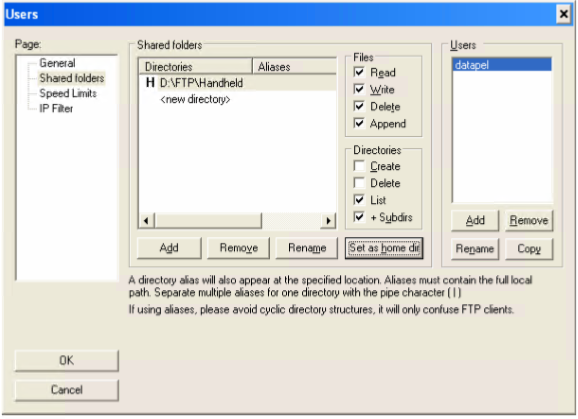Select the Shared folders page
The image size is (578, 419).
(x=72, y=78)
